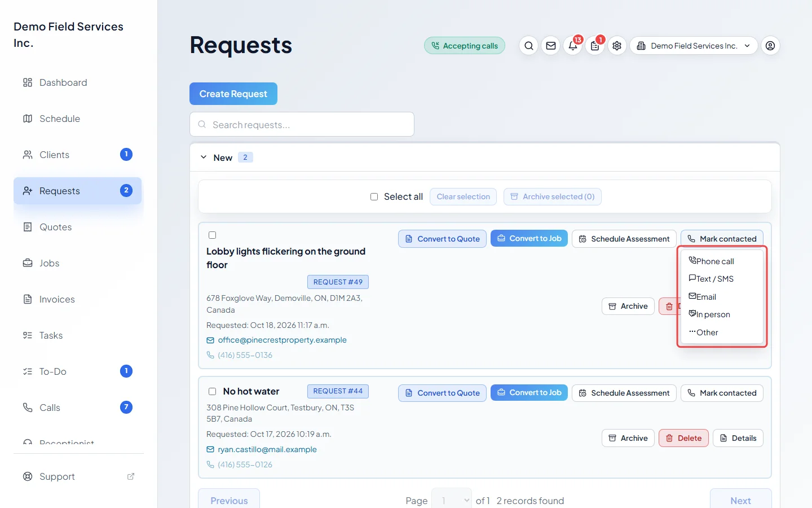Open Tasks in the sidebar
Screen dimensions: 812x508
pyautogui.click(x=78, y=335)
